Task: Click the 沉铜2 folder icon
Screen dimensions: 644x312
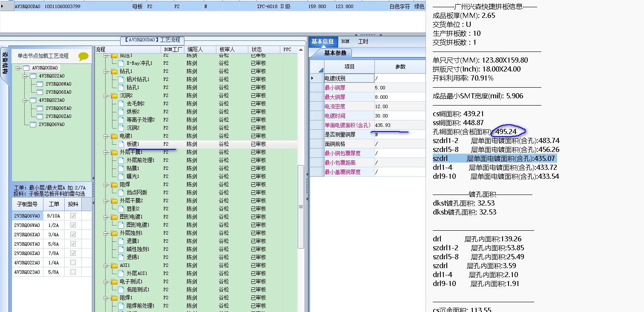Action: [114, 96]
